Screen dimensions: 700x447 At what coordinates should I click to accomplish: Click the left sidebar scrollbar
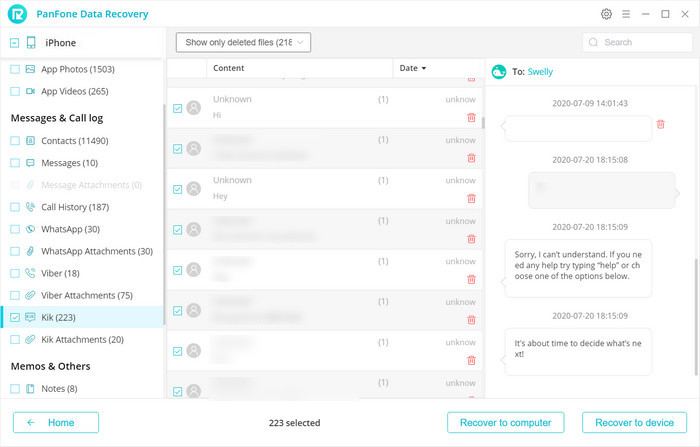point(164,214)
